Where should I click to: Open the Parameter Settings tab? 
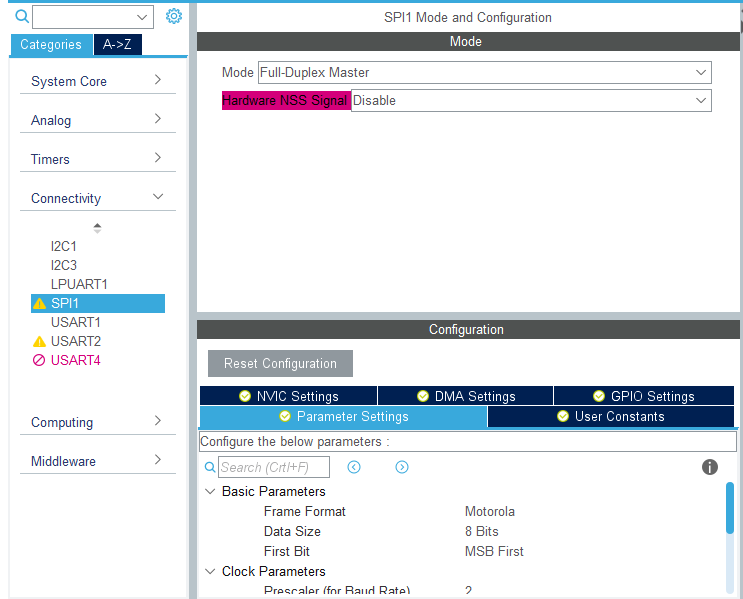click(343, 417)
